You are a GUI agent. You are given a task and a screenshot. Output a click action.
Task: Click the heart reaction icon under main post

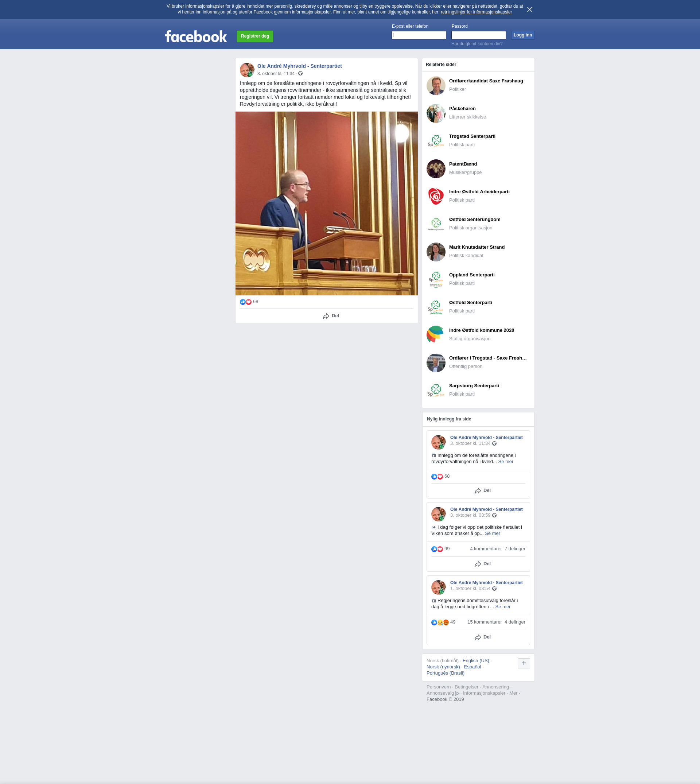coord(248,302)
